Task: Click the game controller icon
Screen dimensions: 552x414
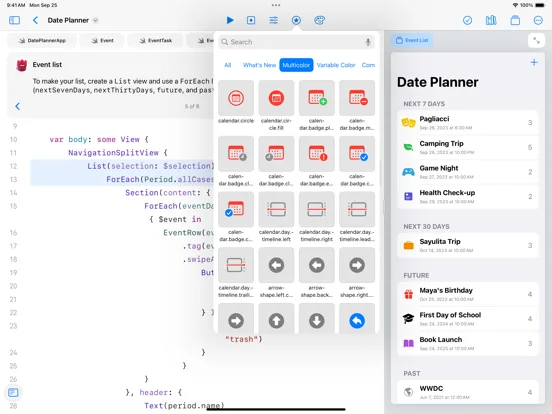Action: (x=408, y=172)
